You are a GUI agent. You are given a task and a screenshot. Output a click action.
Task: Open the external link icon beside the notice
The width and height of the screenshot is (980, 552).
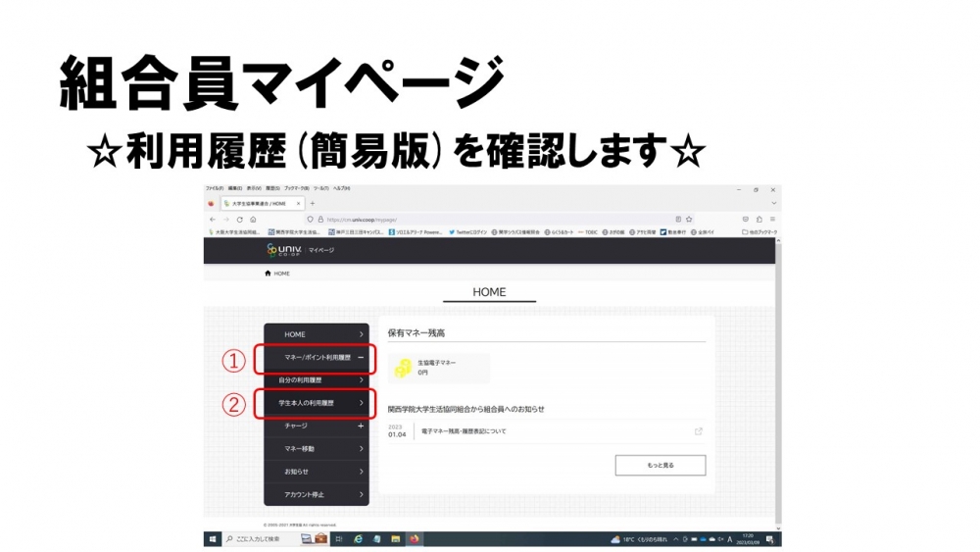click(x=698, y=431)
